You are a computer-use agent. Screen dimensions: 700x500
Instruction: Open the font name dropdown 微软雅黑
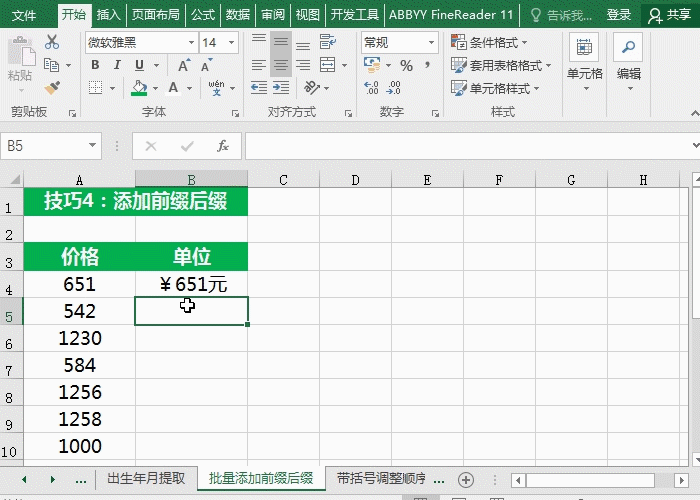click(x=188, y=43)
